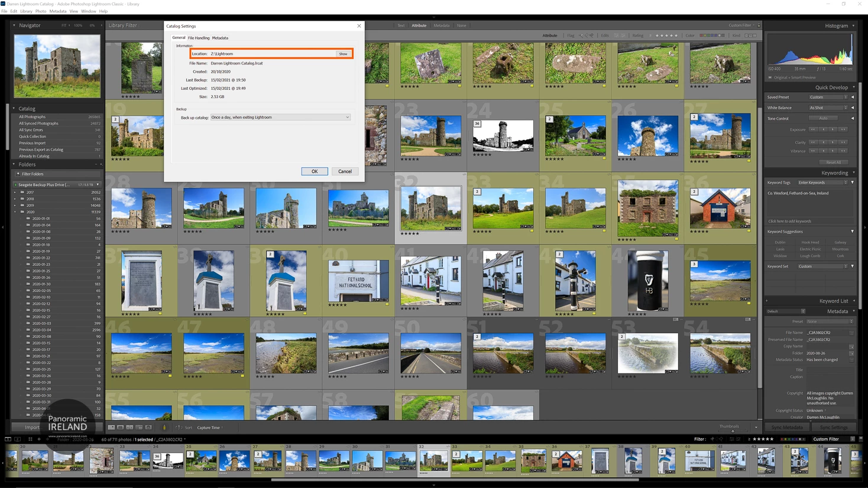Switch to Grid view icon in toolbar
Viewport: 868px width, 488px height.
pyautogui.click(x=111, y=427)
